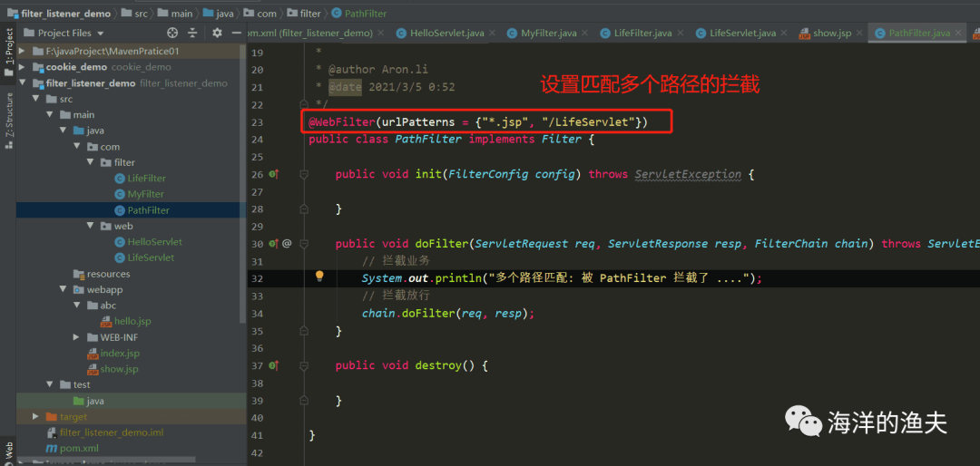This screenshot has width=980, height=466.
Task: Collapse the src folder arrow
Action: (35, 100)
